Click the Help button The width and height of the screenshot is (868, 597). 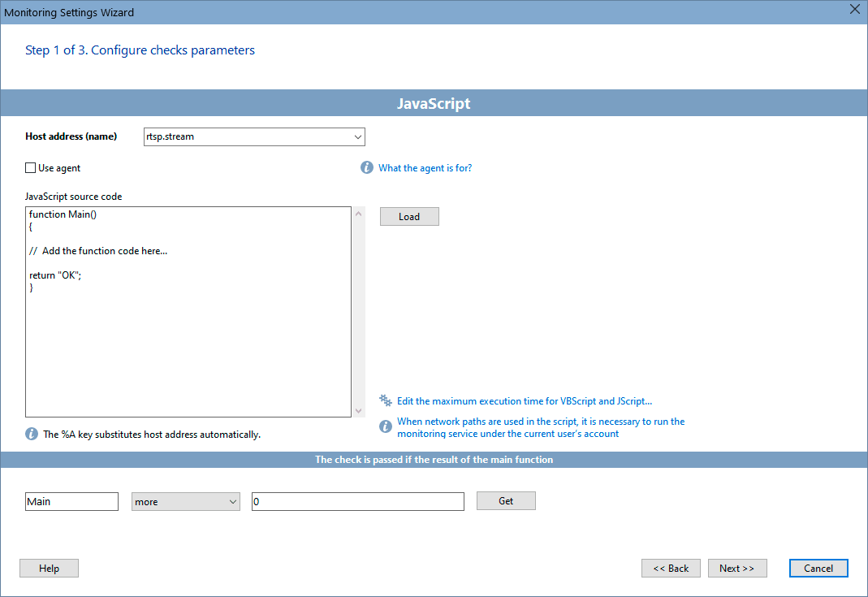click(49, 569)
